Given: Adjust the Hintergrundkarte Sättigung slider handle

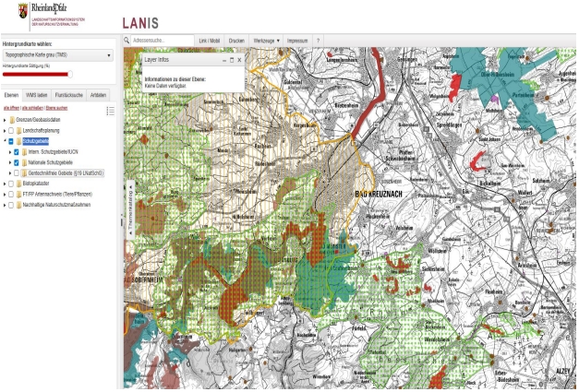Looking at the screenshot, I should 70,74.
